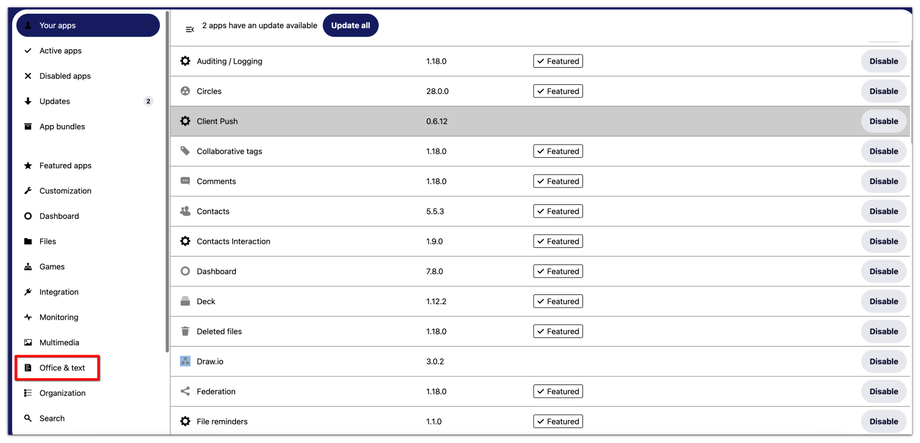Screen dimensions: 920x443
Task: Click the Deck app icon
Action: pyautogui.click(x=185, y=301)
